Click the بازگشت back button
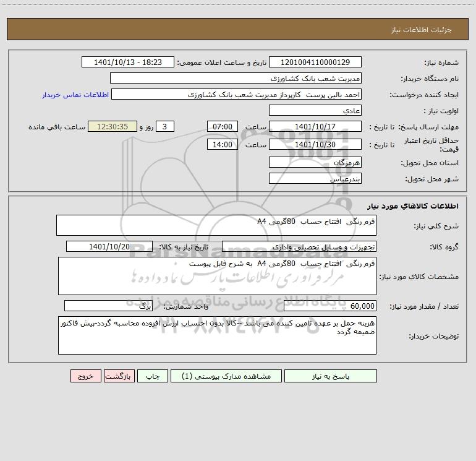Viewport: 476px width, 461px height. coord(119,376)
